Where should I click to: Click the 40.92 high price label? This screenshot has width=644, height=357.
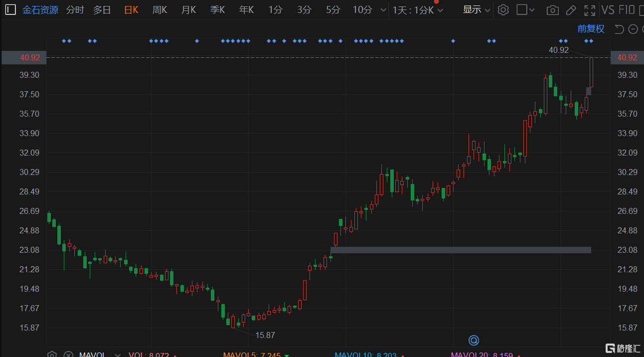559,50
